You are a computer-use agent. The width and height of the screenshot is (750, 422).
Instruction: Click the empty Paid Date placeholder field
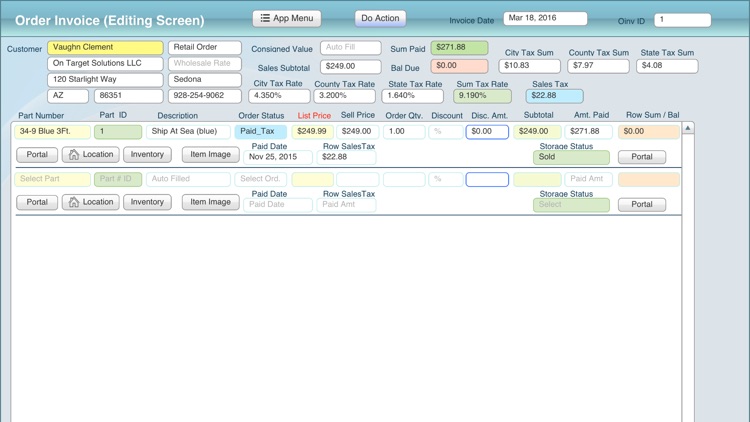pos(278,205)
